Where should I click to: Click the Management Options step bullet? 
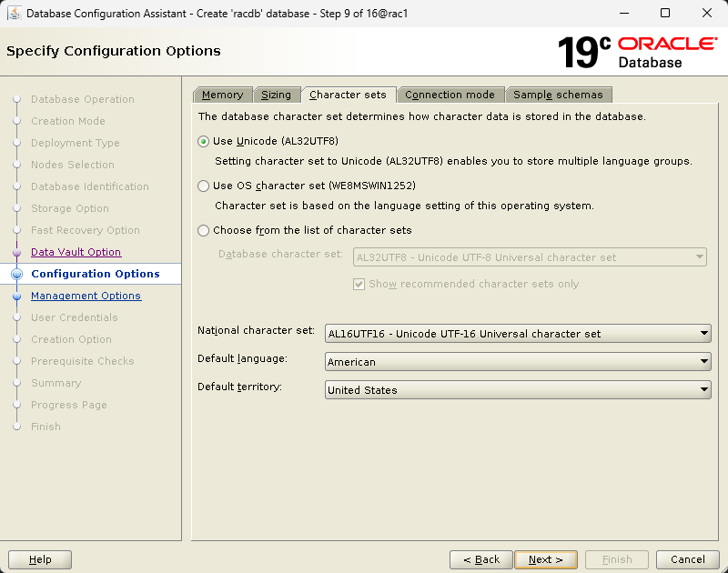click(x=16, y=296)
